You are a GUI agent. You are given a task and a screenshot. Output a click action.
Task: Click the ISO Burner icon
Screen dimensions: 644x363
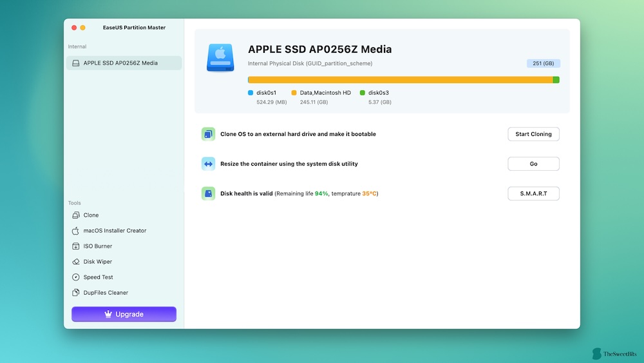pos(75,246)
